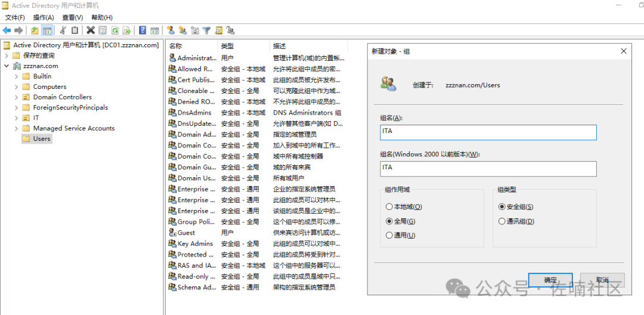Open the 帮助(H) menu
The image size is (644, 315).
pos(102,17)
